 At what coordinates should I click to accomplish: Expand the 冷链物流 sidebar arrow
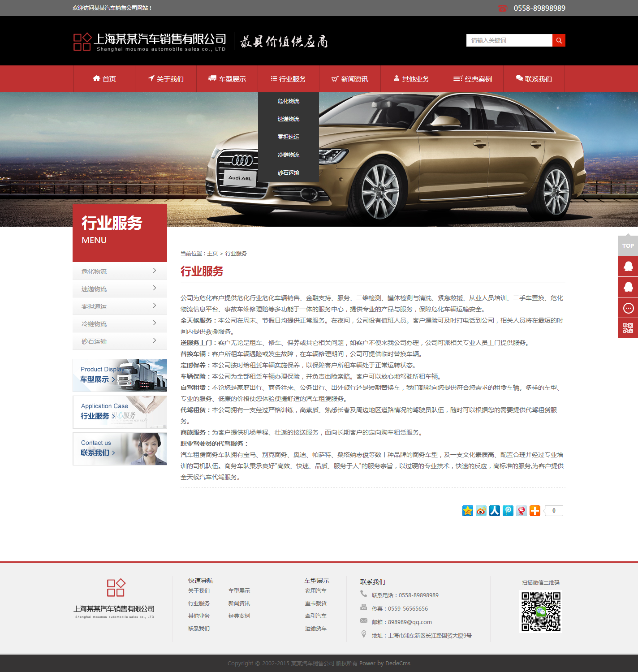click(x=154, y=323)
